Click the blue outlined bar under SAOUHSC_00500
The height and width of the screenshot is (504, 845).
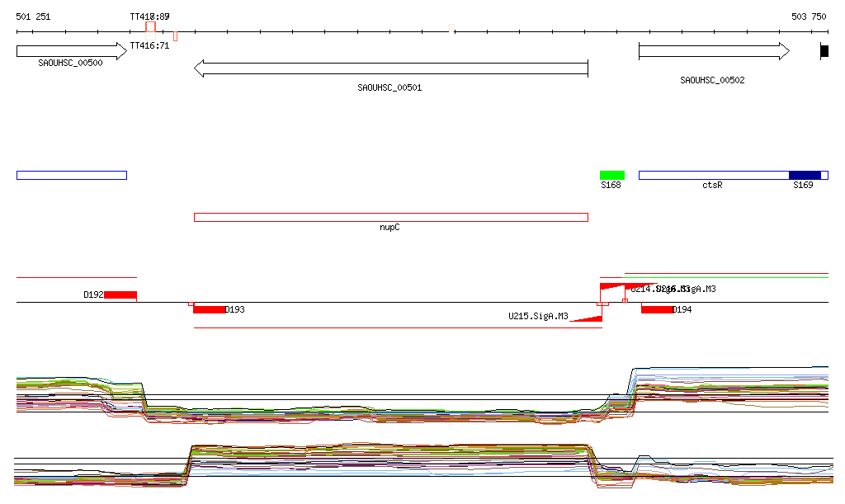coord(72,175)
